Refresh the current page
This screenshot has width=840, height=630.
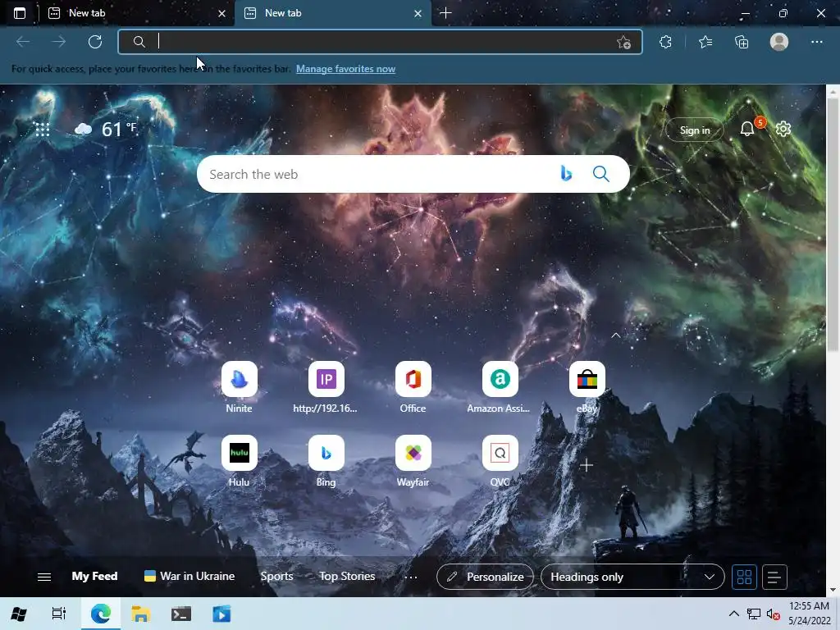95,42
